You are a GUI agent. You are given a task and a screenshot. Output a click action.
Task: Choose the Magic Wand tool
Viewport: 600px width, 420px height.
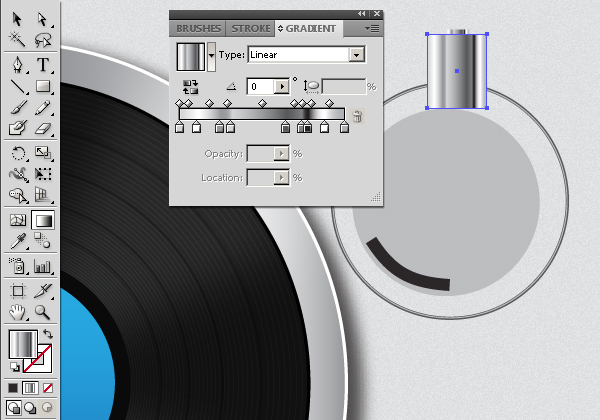point(17,39)
